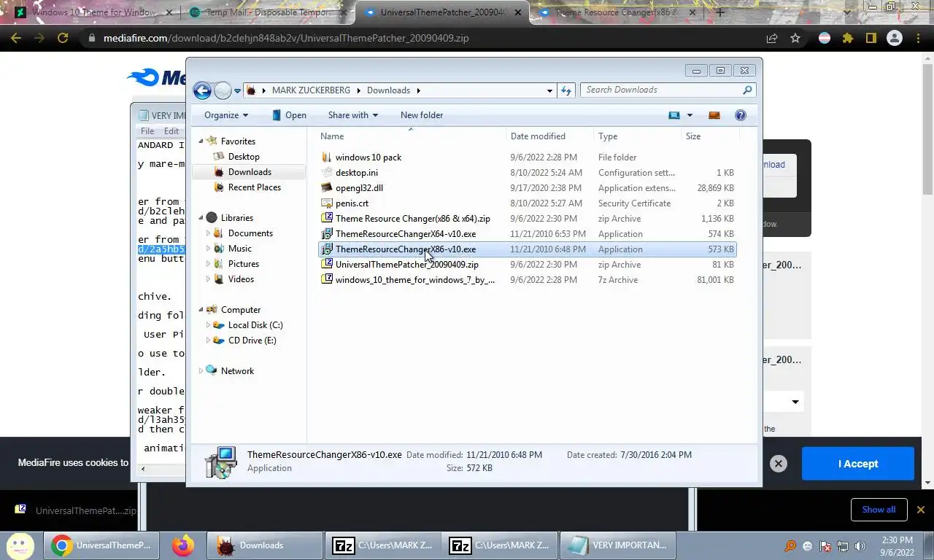Select Desktop in Favorites
The height and width of the screenshot is (560, 934).
click(244, 157)
